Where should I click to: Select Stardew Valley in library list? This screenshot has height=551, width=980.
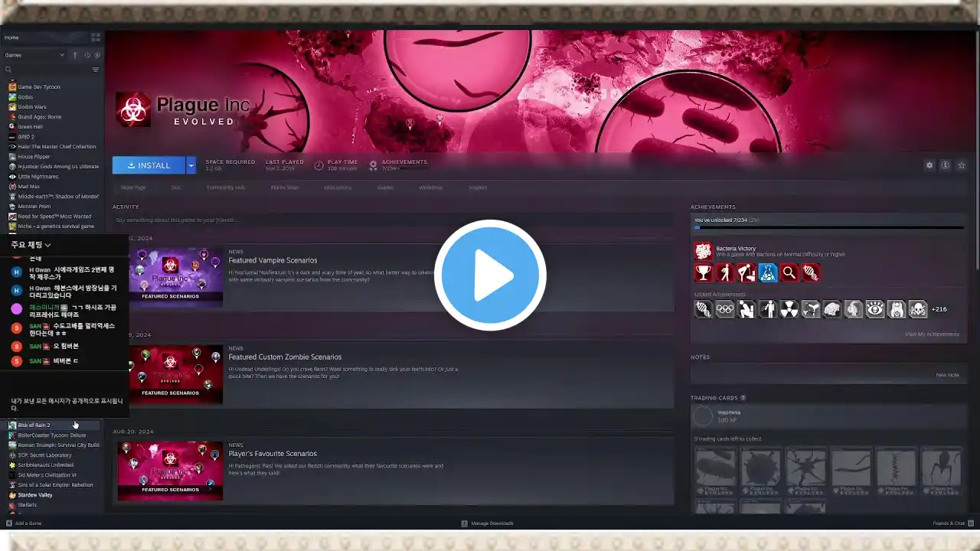[x=35, y=495]
